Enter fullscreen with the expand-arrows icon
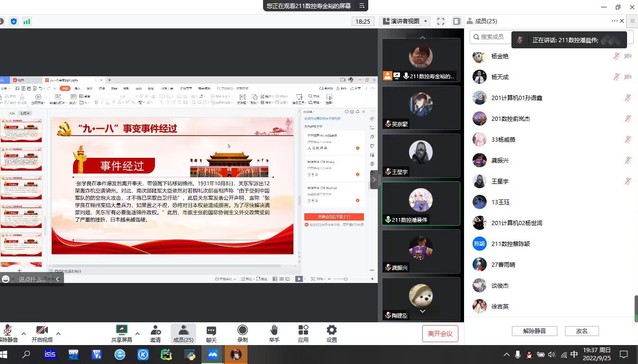Screen dimensions: 638x364 [x=441, y=21]
